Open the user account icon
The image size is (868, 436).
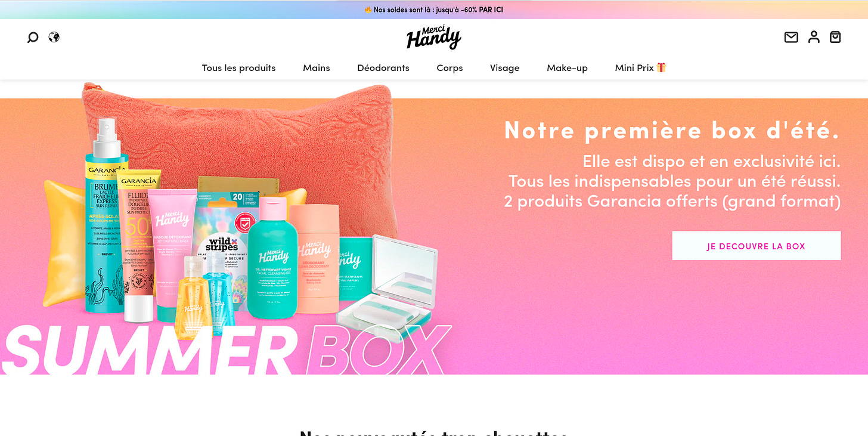click(x=814, y=37)
